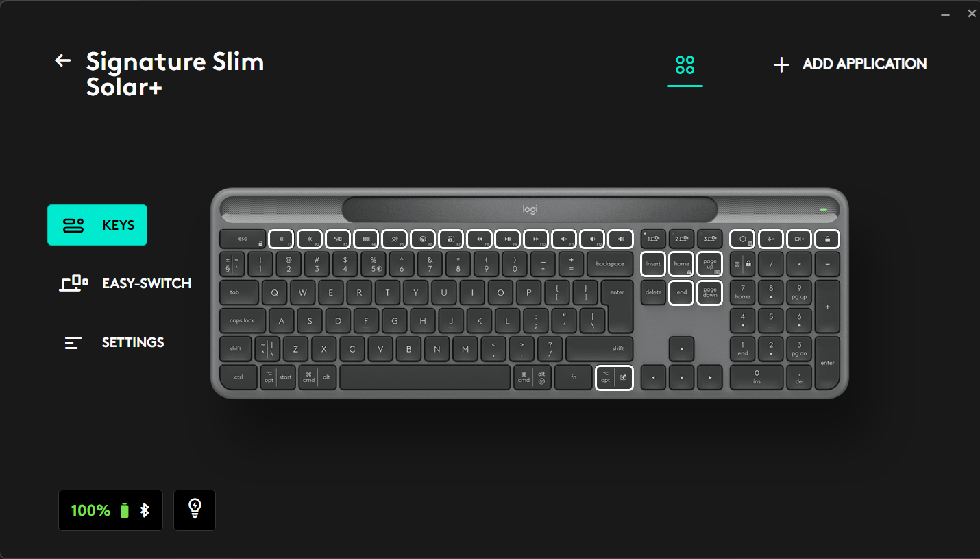Select the fast forward F10 key
980x559 pixels.
(536, 239)
